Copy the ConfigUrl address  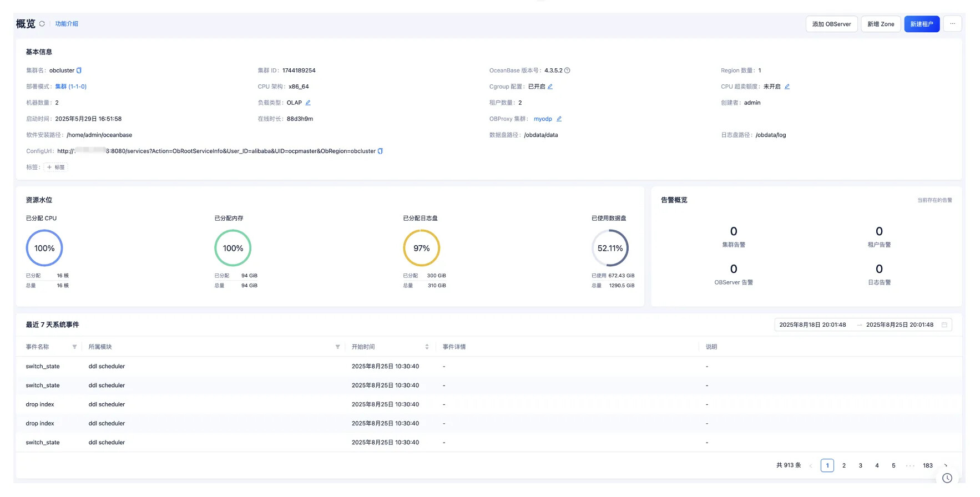pos(380,151)
